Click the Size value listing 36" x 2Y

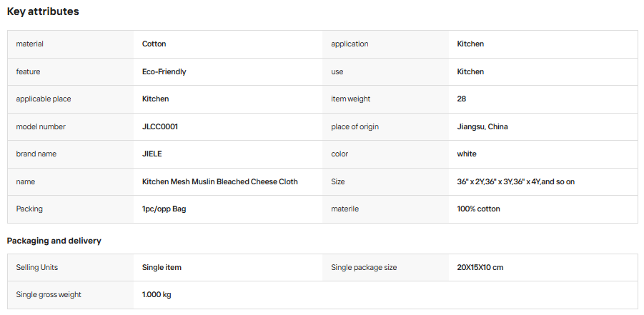[x=515, y=181]
